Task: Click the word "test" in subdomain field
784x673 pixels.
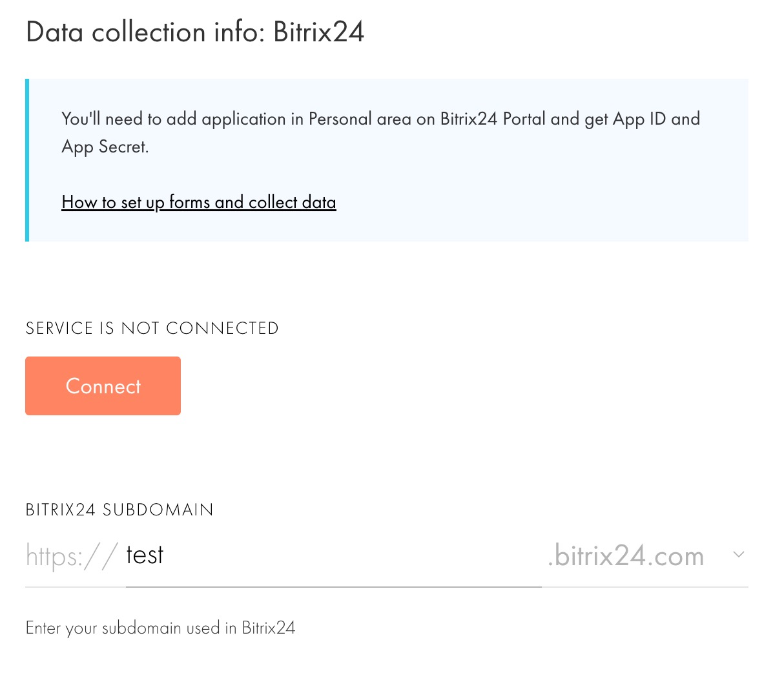Action: pos(145,555)
